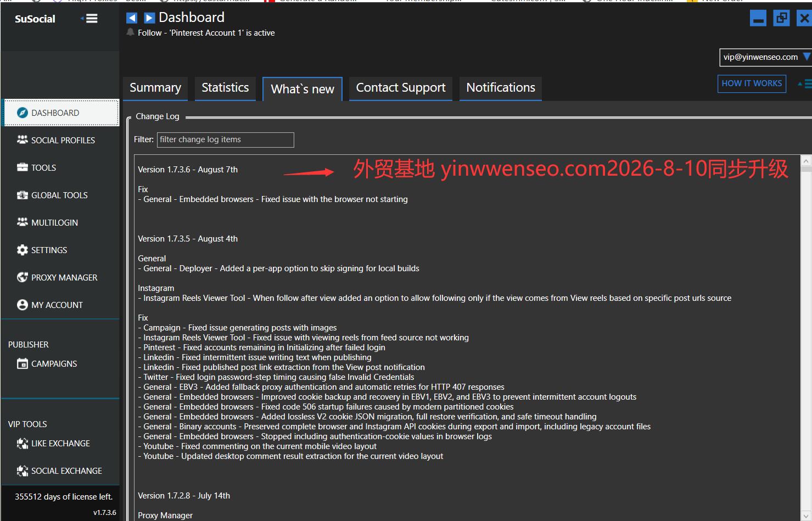This screenshot has width=812, height=521.
Task: Click the 'Version 1.7.2.8 - July 14th' heading
Action: 184,496
